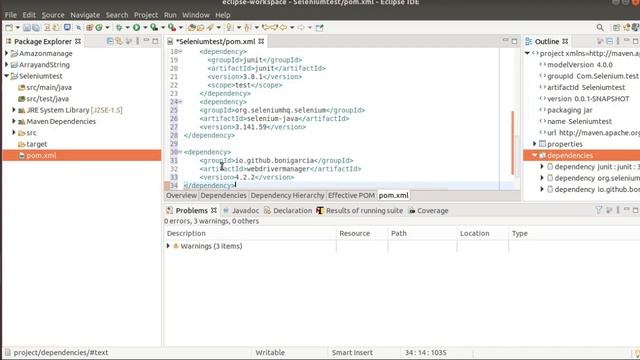Expand Warnings (3 items) row
The image size is (640, 360).
point(168,246)
